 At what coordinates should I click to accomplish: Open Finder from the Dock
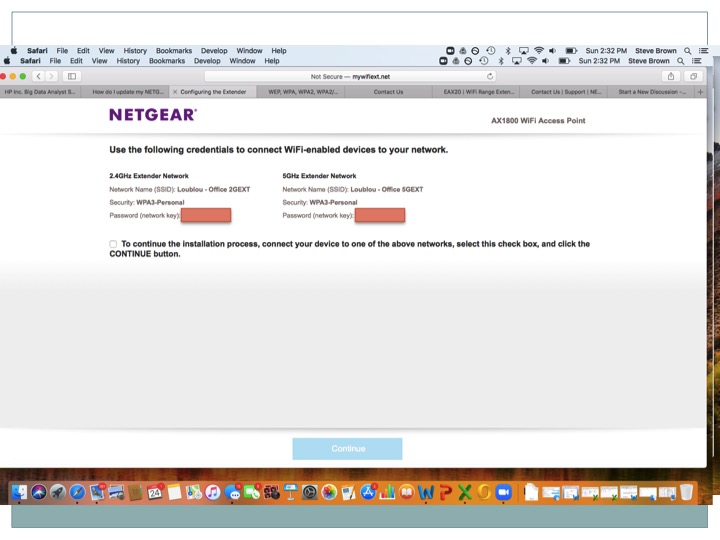[19, 493]
